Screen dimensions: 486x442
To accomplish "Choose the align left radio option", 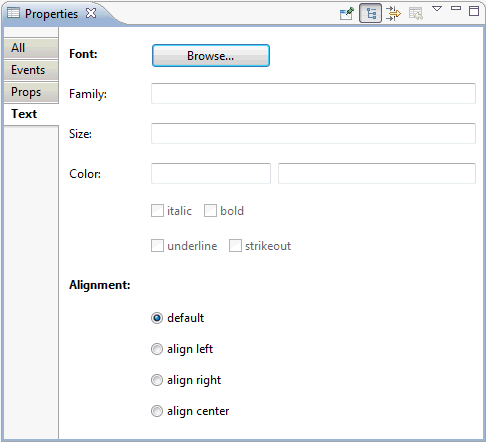I will click(x=157, y=349).
